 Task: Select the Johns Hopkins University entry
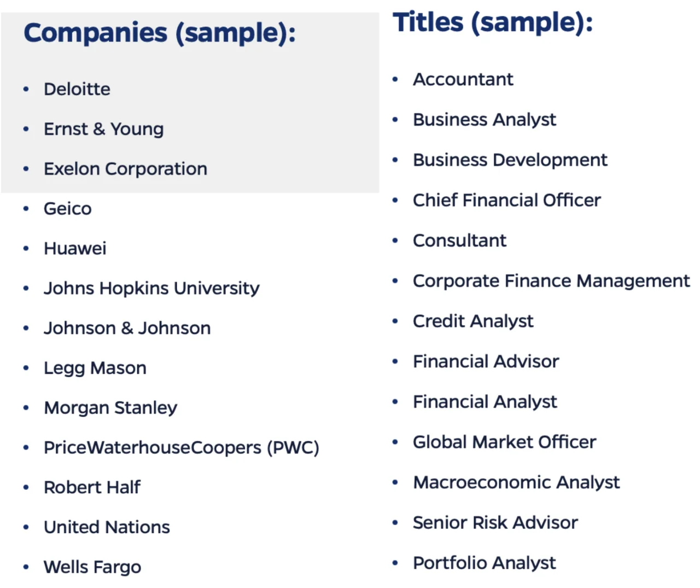(151, 289)
